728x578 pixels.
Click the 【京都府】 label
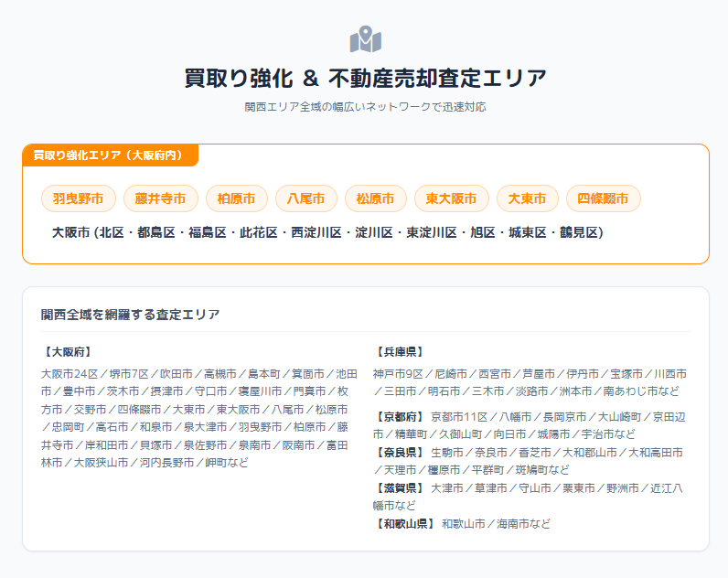(x=400, y=417)
